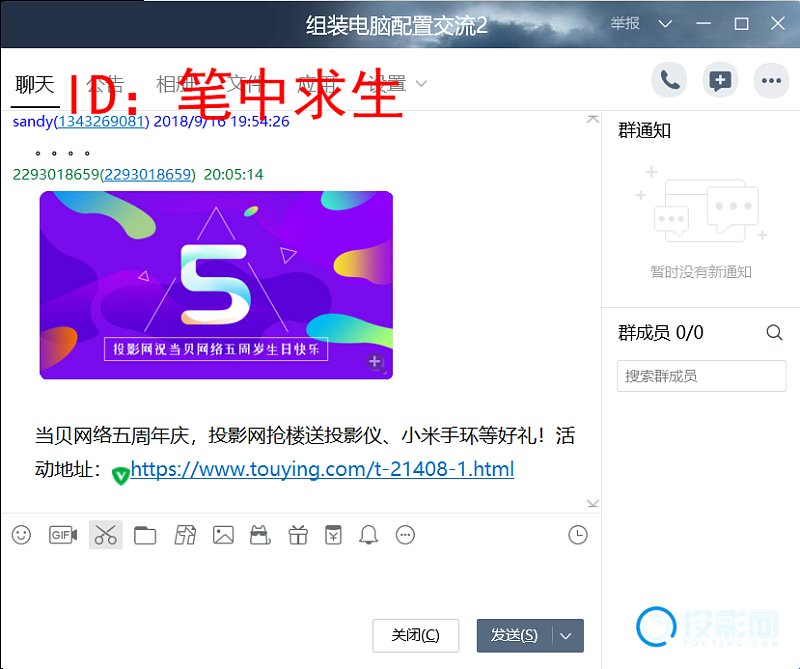
Task: Click the 搜索群成员 search field
Action: point(701,376)
